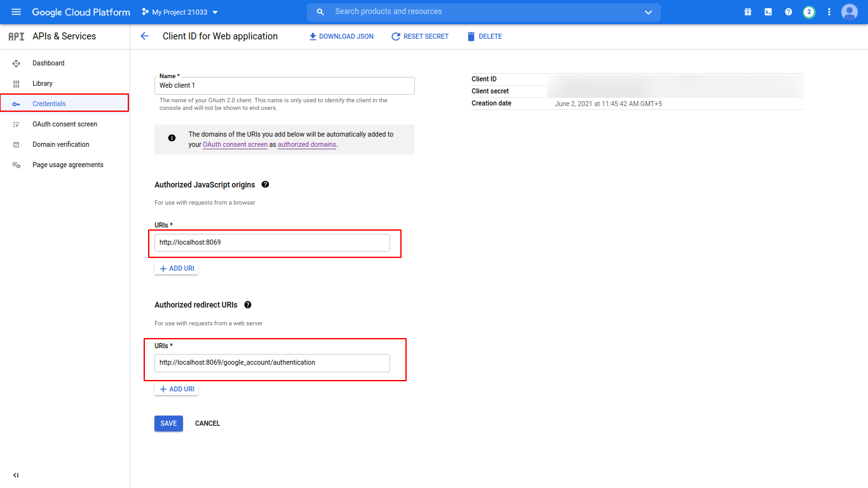Expand the search bar dropdown arrow

click(x=648, y=12)
